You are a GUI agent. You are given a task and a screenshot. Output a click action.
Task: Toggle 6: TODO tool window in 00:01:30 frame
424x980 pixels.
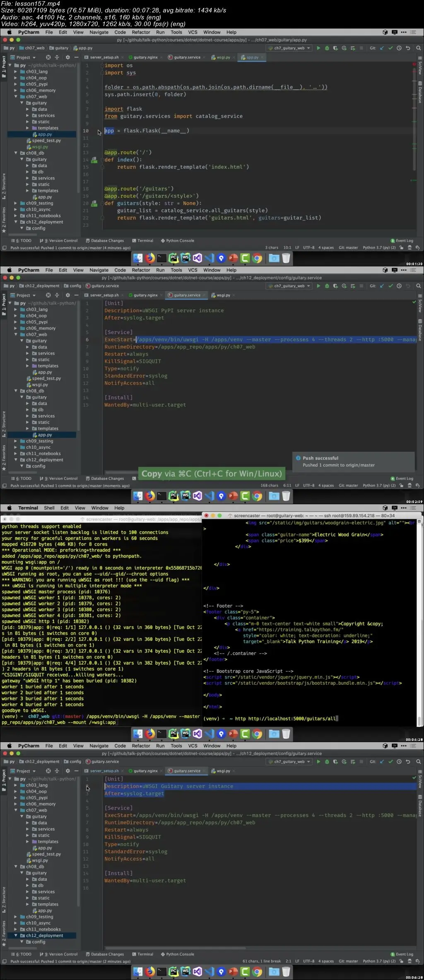(x=21, y=241)
